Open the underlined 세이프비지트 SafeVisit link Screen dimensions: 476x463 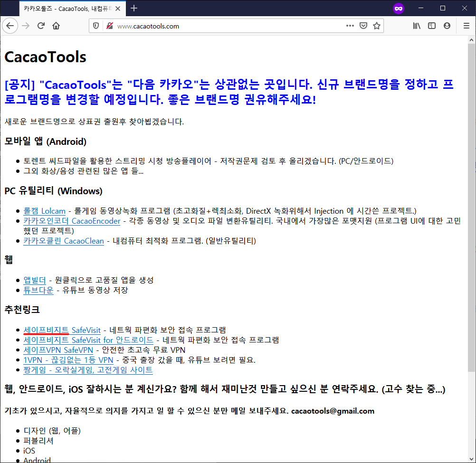pyautogui.click(x=62, y=330)
